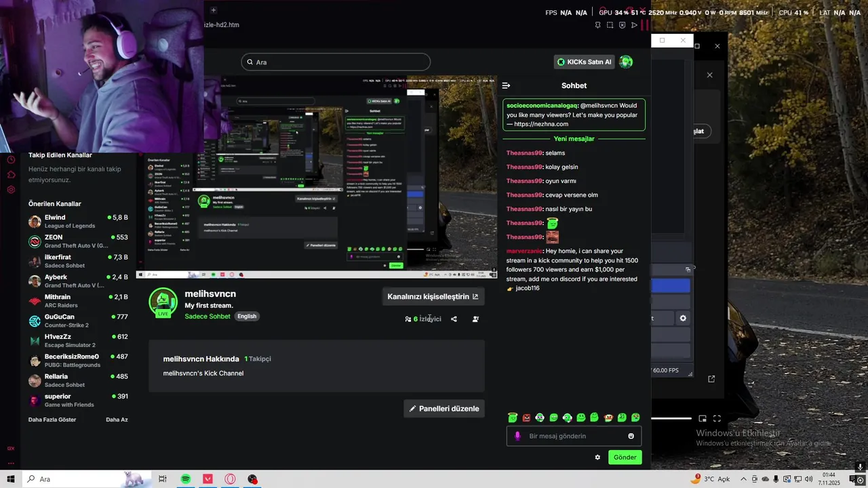
Task: Open the emoji picker in message field
Action: (631, 436)
